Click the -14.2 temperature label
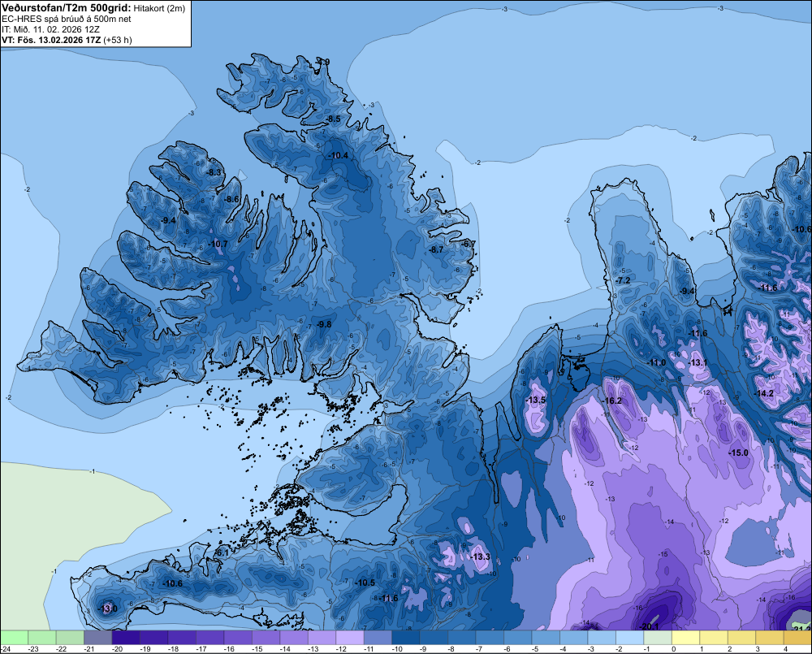 (x=764, y=393)
